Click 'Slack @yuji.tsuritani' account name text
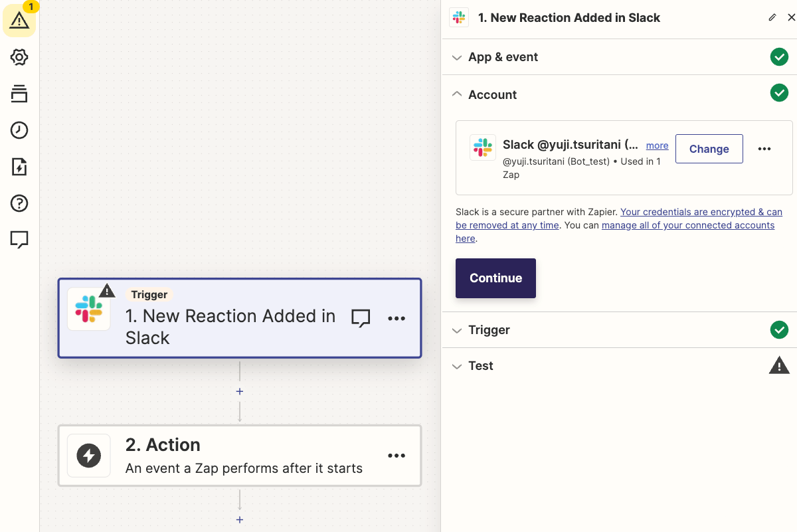This screenshot has height=532, width=797. click(571, 145)
